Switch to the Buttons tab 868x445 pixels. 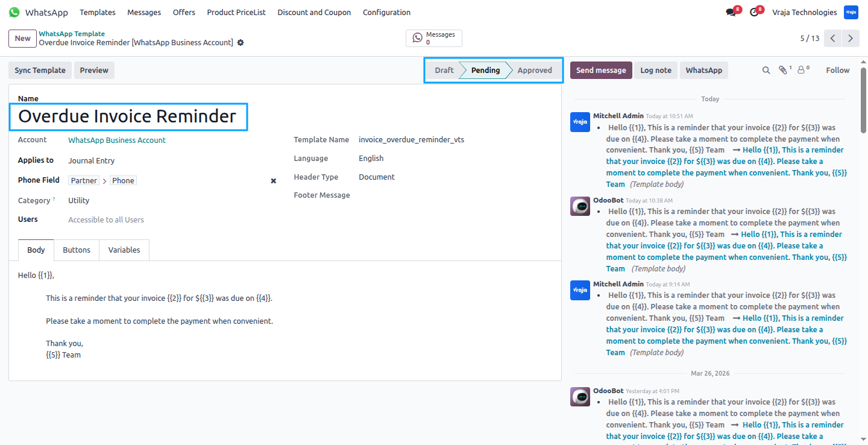[77, 250]
